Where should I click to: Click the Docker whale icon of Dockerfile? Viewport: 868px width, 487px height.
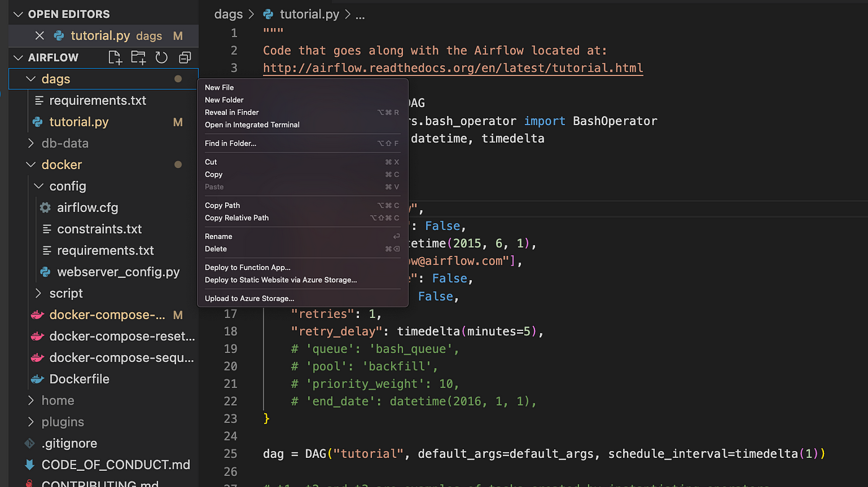click(37, 379)
